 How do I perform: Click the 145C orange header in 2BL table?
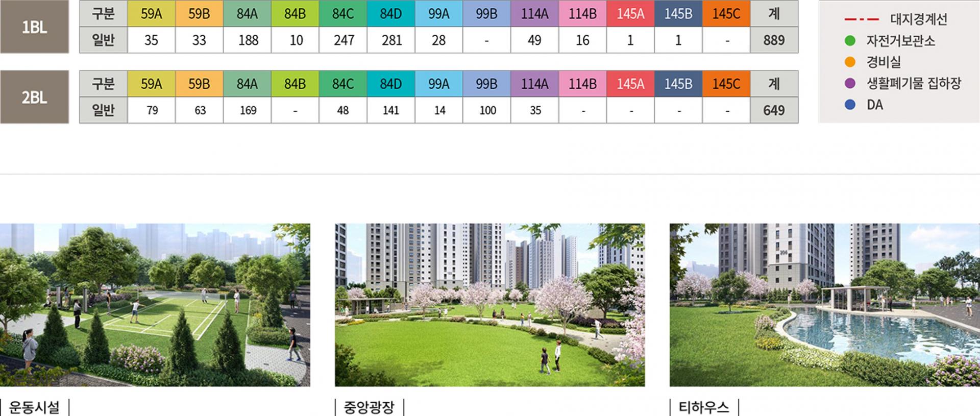point(726,84)
